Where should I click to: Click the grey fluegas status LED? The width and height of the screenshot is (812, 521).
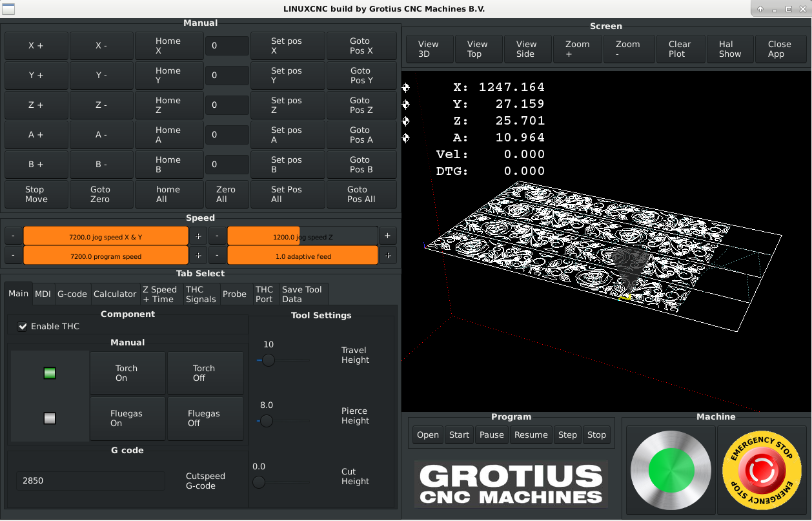click(50, 418)
